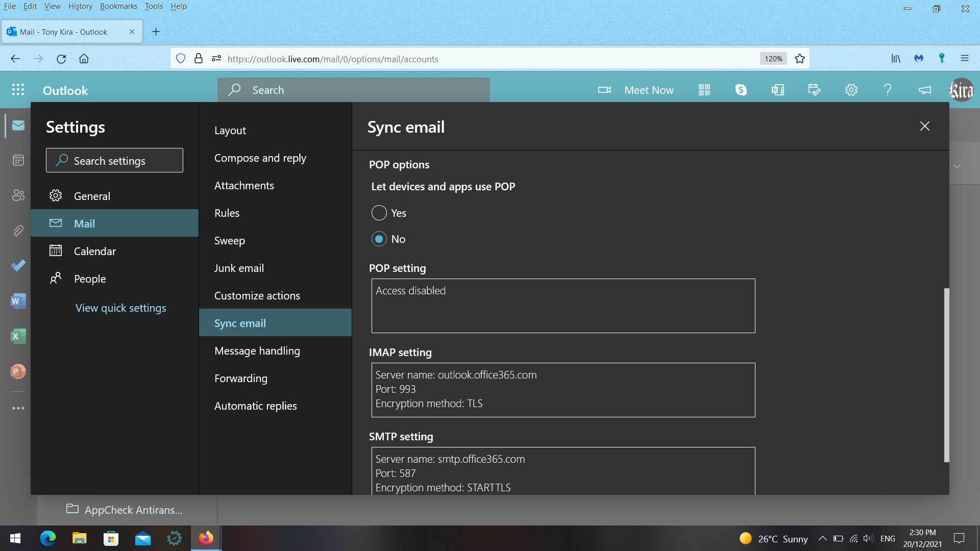
Task: Expand the chevron behind settings dialog
Action: (957, 166)
